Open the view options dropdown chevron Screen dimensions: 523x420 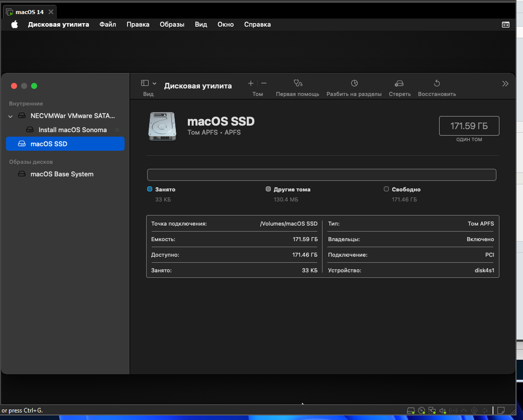154,83
